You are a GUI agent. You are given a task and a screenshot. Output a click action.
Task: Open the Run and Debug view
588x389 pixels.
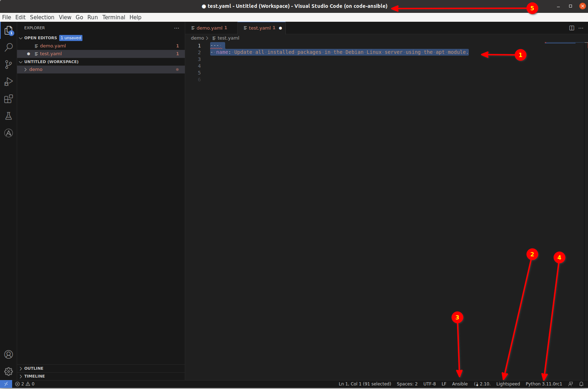pyautogui.click(x=9, y=82)
